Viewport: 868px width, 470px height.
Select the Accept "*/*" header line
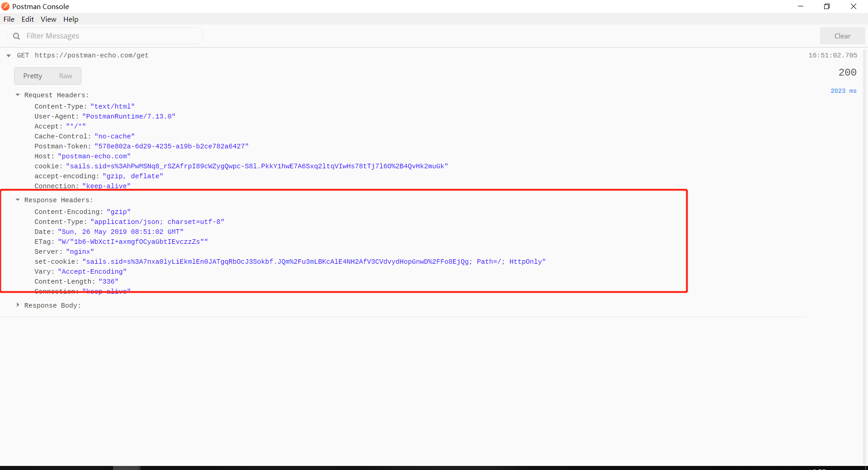click(60, 126)
